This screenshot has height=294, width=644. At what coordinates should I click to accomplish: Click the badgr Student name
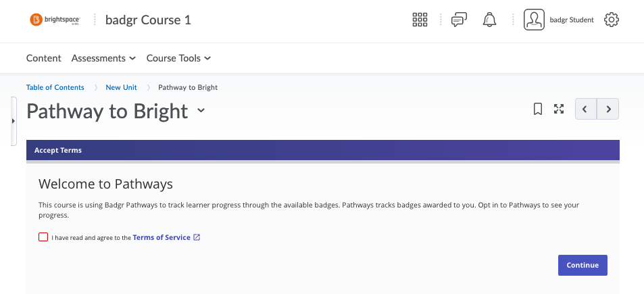572,20
